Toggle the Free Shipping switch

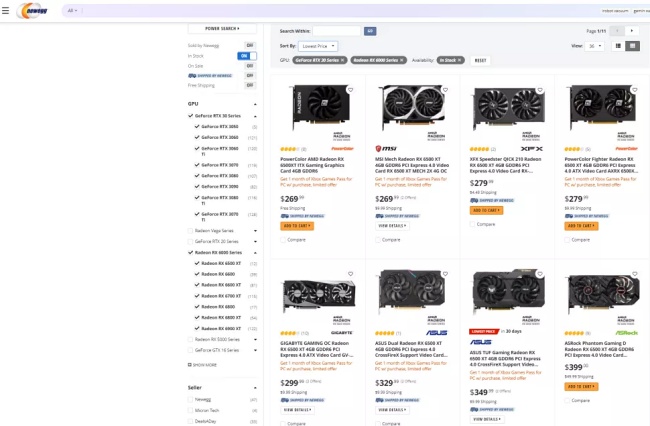(x=250, y=85)
